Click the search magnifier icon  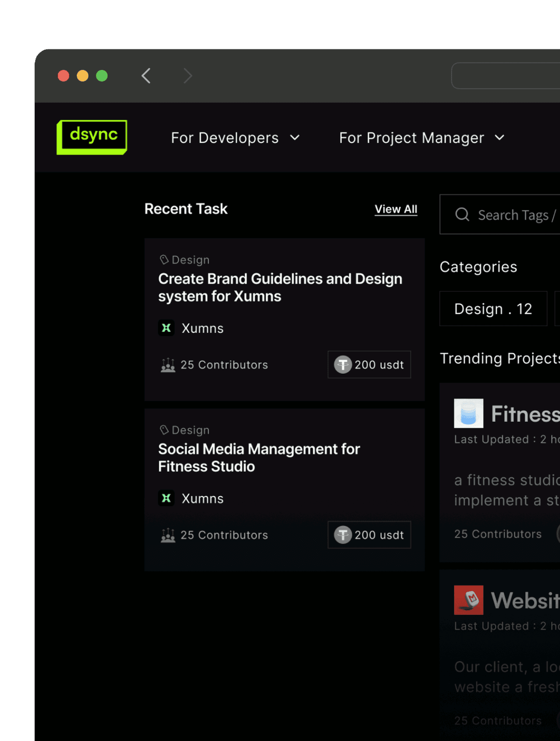click(x=462, y=215)
